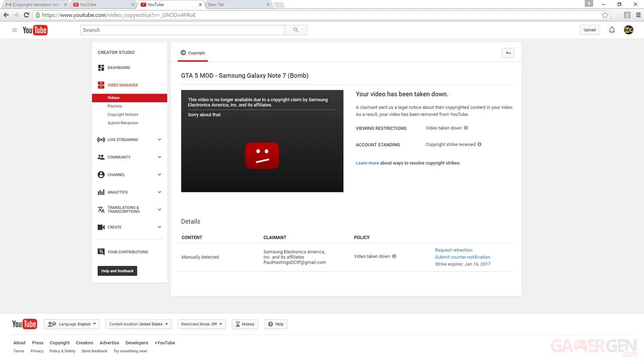This screenshot has height=364, width=644.
Task: Click the Press footer link
Action: coord(38,343)
